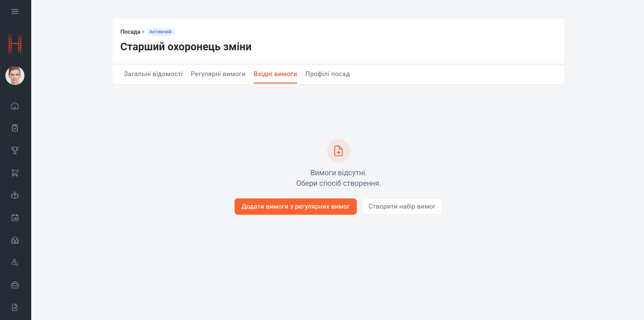Switch to the Регулярні вимоги tab
This screenshot has width=644, height=320.
(218, 74)
